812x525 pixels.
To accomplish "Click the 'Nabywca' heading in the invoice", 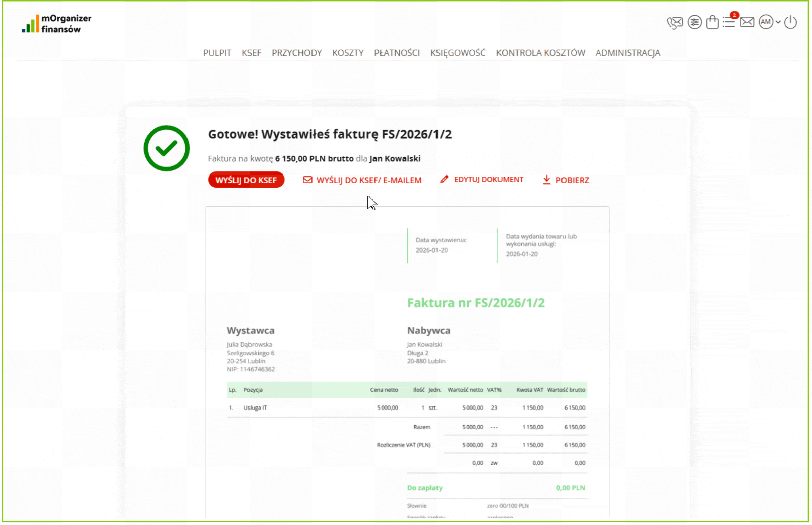I will point(428,331).
